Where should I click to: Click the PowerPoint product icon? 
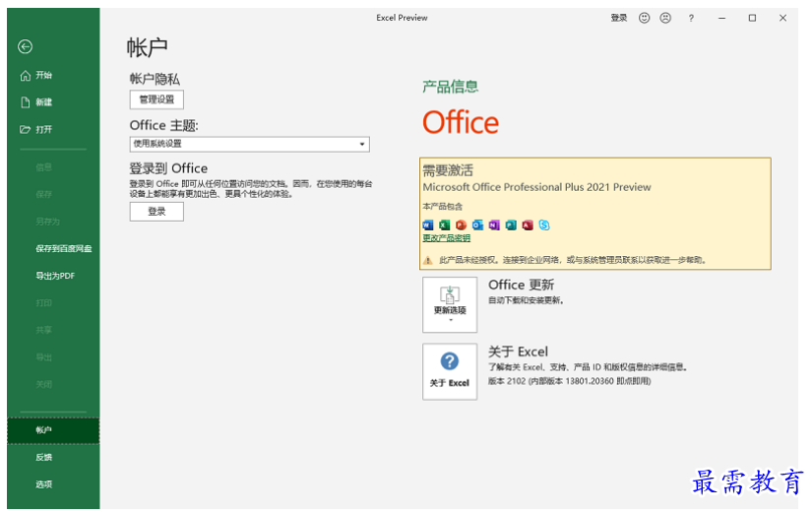pos(461,224)
